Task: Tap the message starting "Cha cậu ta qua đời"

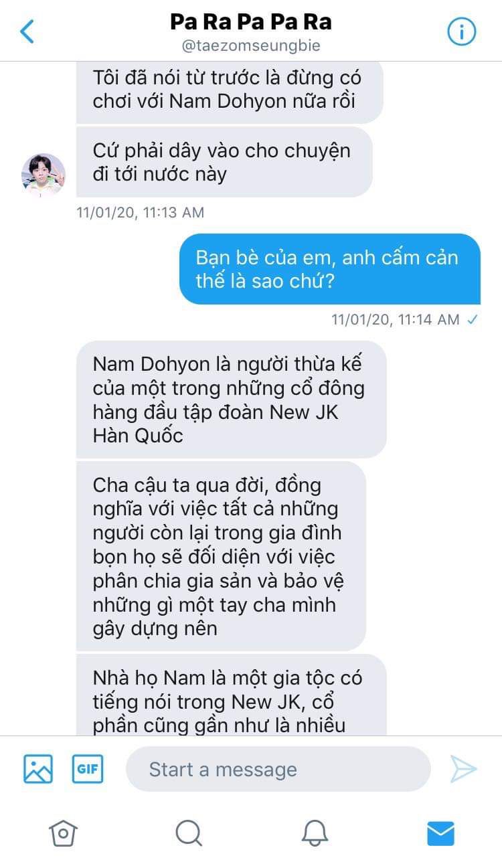Action: click(221, 556)
